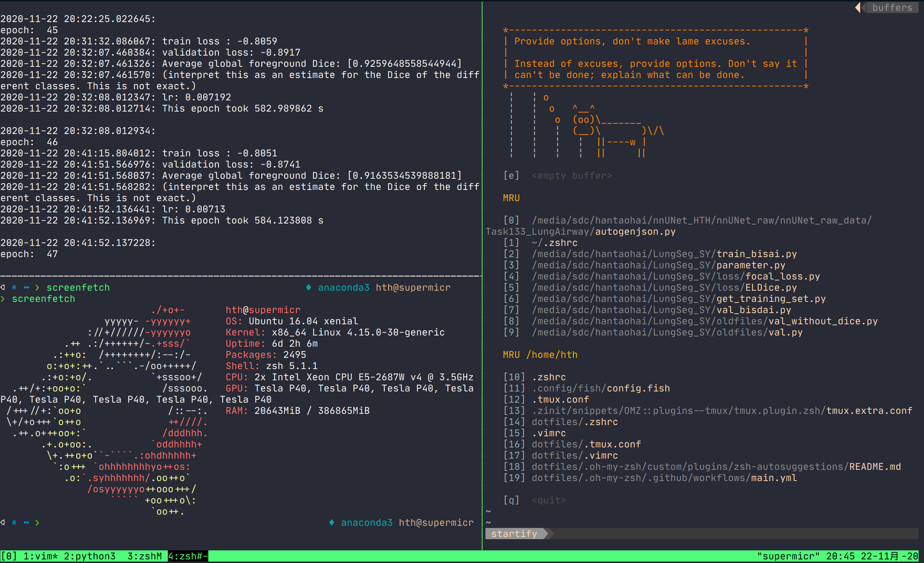Click the anaconda3 icon in the upper prompt
924x563 pixels.
tap(309, 287)
